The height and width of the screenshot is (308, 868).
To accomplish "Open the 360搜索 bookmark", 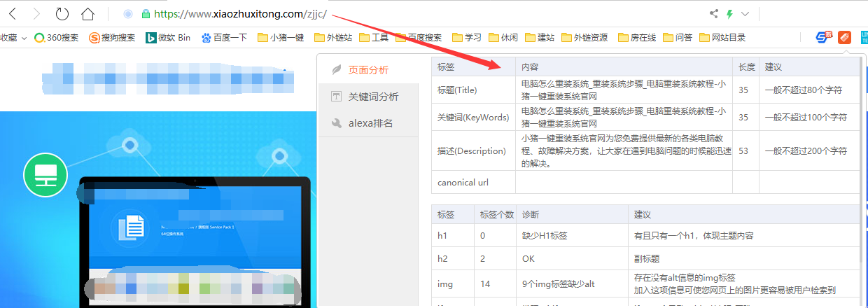I will click(x=57, y=38).
